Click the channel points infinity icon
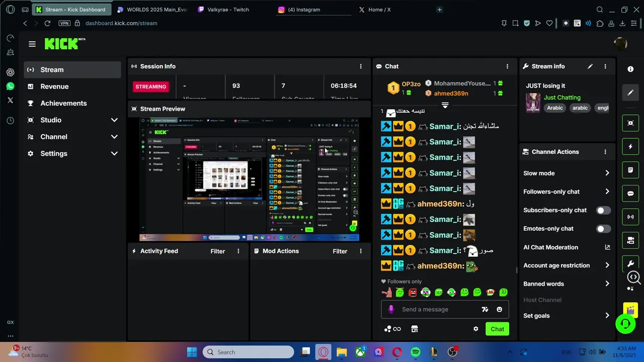The width and height of the screenshot is (644, 362). click(x=392, y=329)
